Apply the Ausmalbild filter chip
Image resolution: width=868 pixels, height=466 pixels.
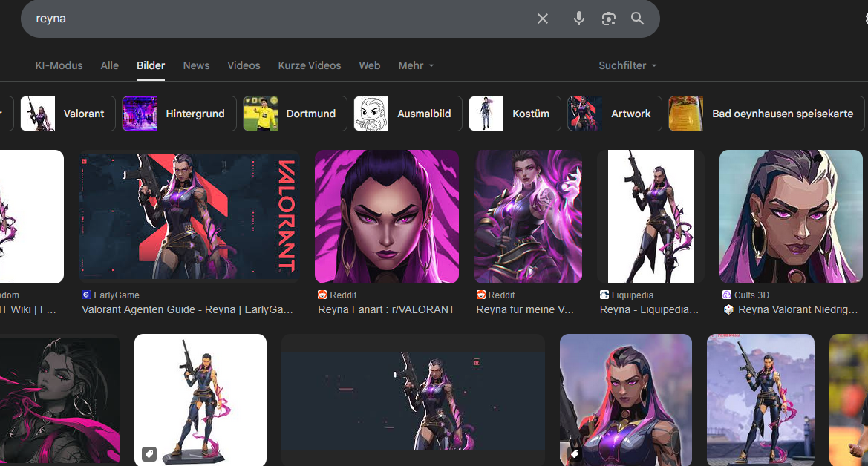pos(408,114)
